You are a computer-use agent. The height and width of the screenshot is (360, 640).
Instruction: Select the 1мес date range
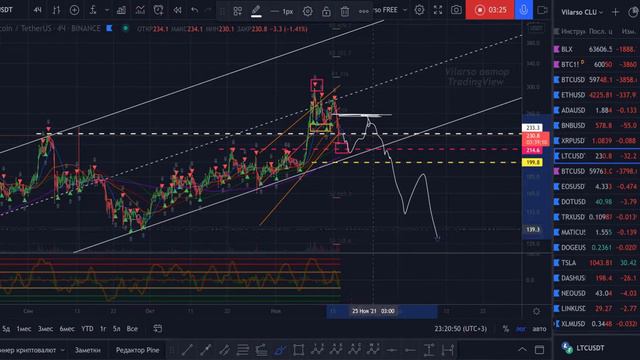tap(24, 329)
